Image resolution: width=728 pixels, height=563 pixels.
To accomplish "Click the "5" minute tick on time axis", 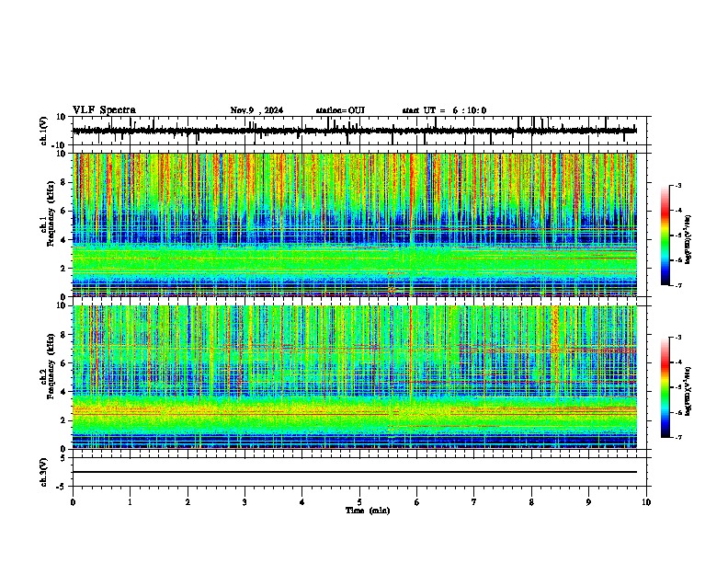I will click(359, 502).
